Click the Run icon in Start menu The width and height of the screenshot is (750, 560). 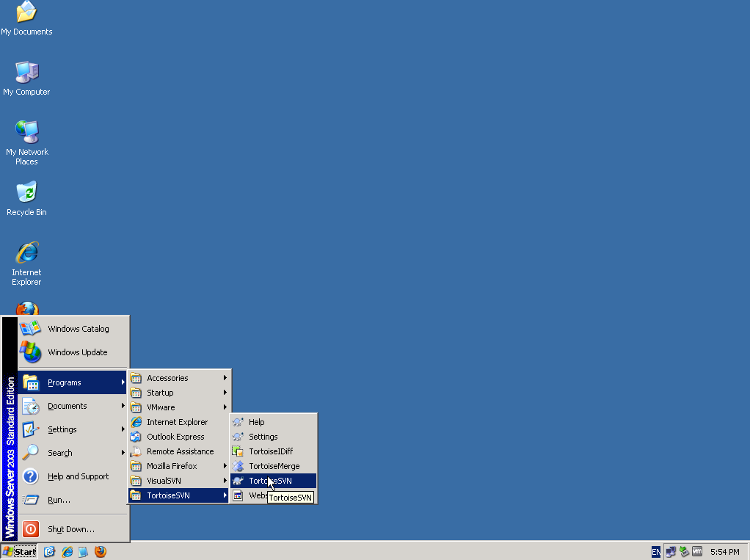click(31, 500)
